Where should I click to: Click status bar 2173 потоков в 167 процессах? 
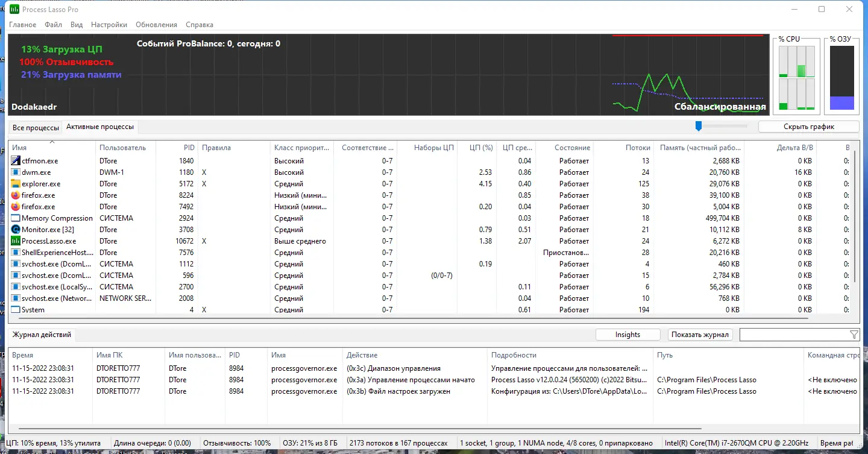398,443
